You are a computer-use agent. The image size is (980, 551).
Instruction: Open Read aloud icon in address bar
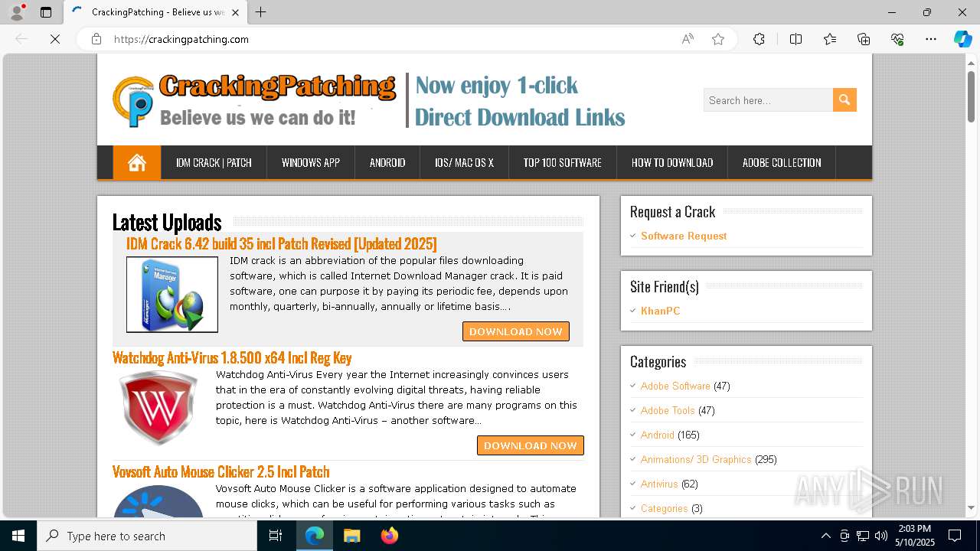click(688, 39)
